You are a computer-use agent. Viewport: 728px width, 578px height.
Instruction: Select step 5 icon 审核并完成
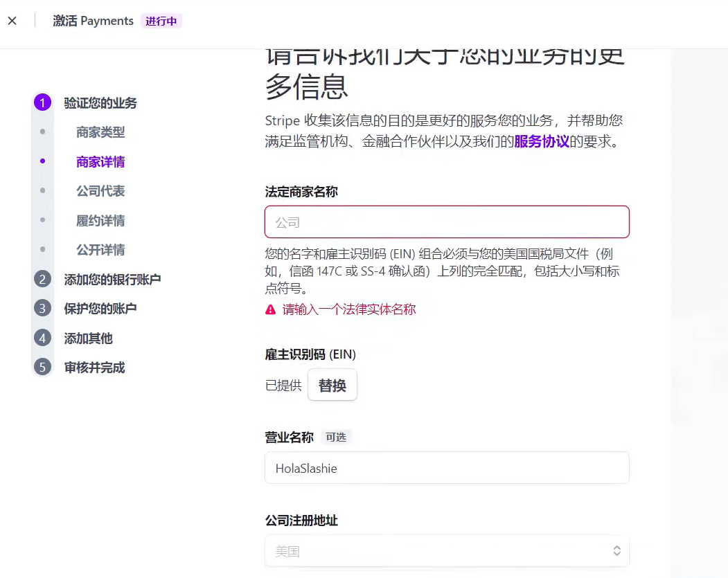tap(42, 367)
